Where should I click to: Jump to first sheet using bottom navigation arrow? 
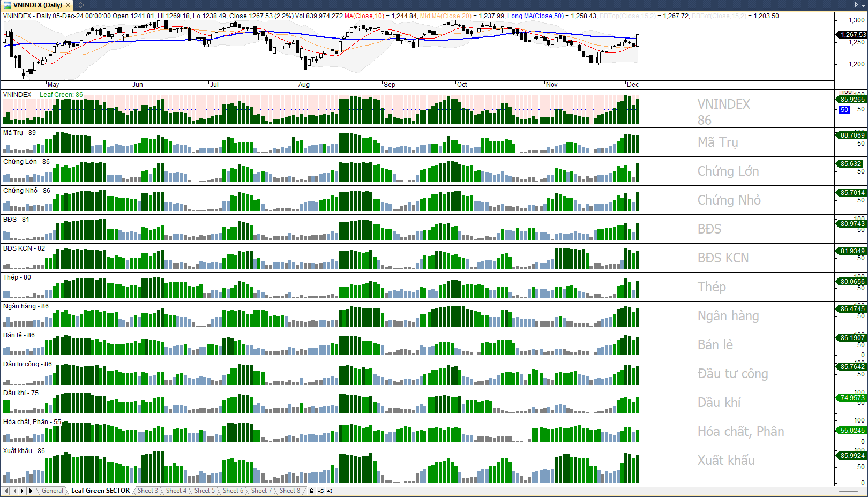(6, 491)
